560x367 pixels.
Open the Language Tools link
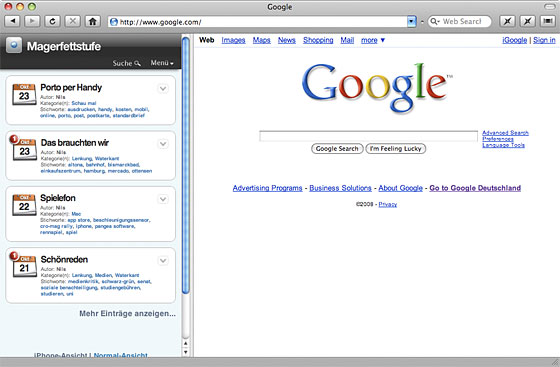click(503, 145)
